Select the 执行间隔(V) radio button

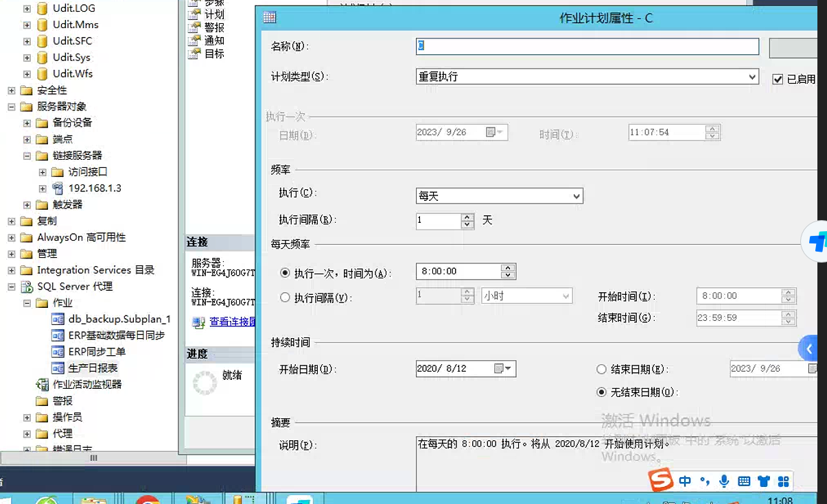coord(286,298)
